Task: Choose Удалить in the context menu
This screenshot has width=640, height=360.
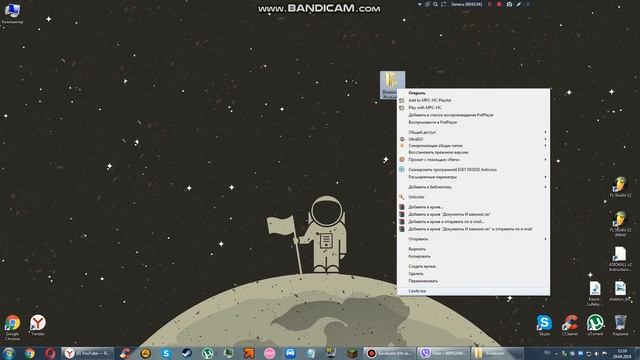Action: [x=473, y=273]
